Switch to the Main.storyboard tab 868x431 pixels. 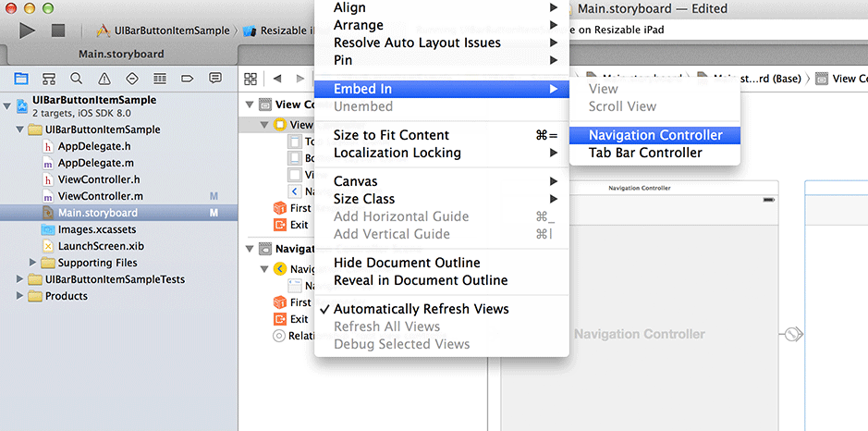point(121,55)
